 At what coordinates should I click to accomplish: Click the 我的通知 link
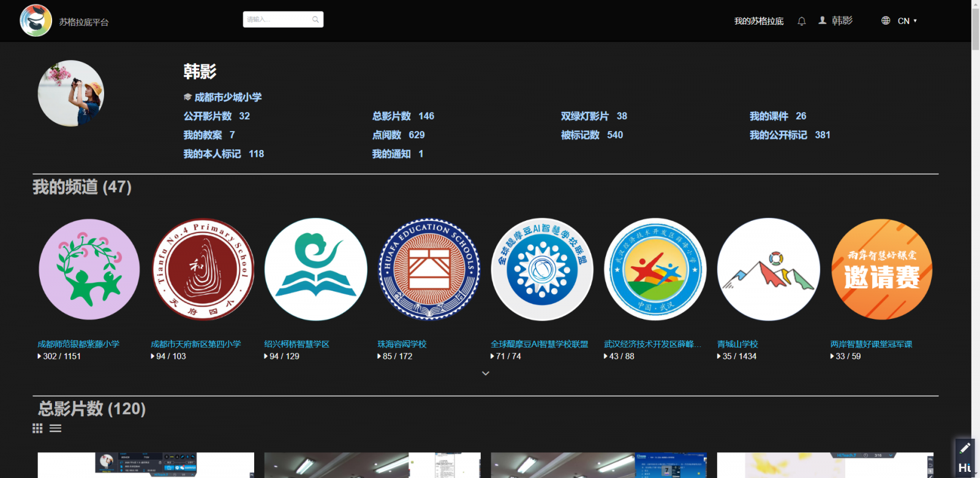click(x=391, y=154)
